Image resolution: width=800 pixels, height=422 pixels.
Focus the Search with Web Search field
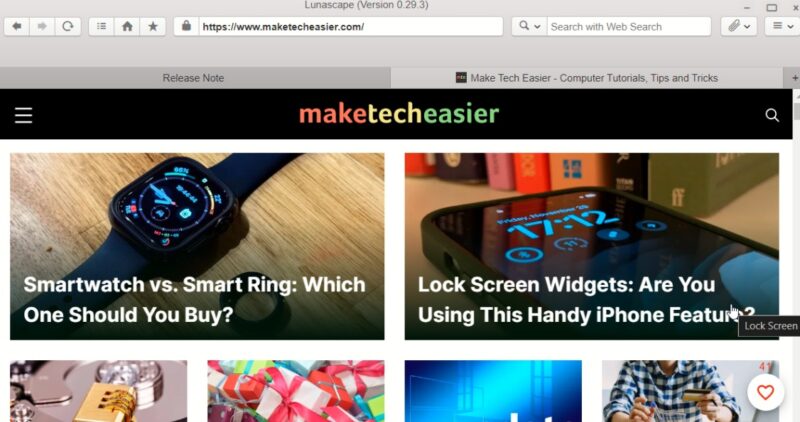click(x=629, y=27)
